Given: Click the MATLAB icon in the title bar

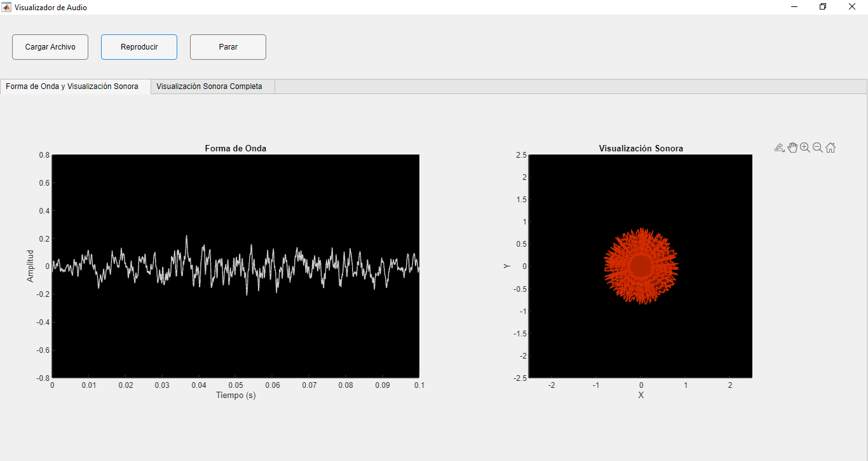Looking at the screenshot, I should click(x=6, y=7).
